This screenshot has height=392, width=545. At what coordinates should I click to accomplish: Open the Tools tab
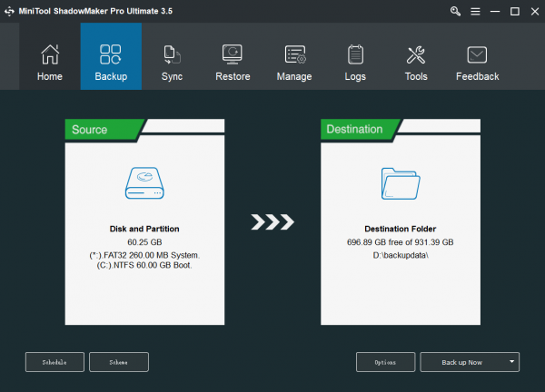tap(416, 56)
